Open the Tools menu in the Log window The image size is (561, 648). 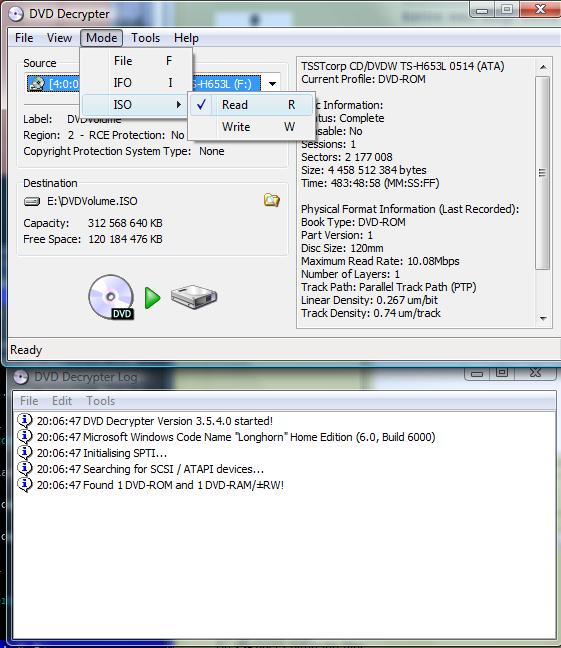(100, 401)
